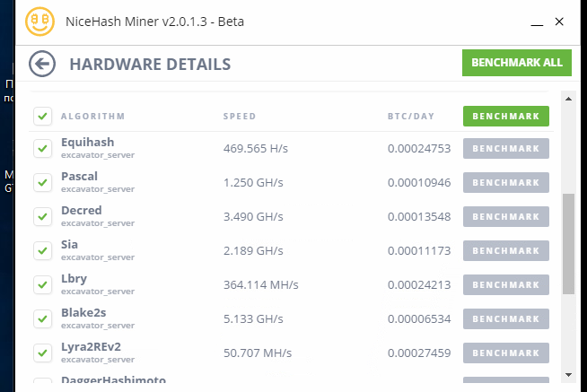Start benchmark for Lyra2REv2
The image size is (587, 392).
pos(505,353)
